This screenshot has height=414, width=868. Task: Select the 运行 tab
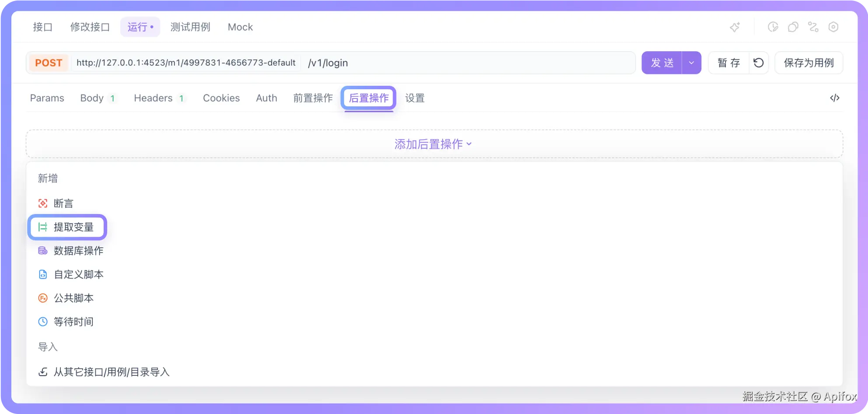(x=140, y=27)
